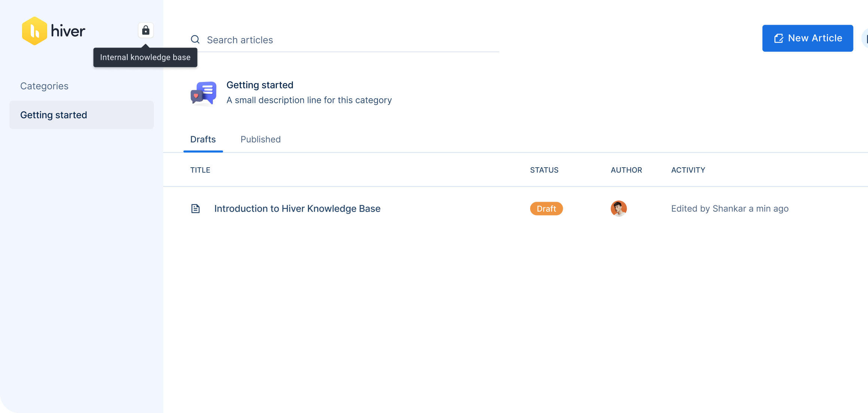Click the STATUS column header
Viewport: 868px width, 413px height.
click(x=544, y=170)
